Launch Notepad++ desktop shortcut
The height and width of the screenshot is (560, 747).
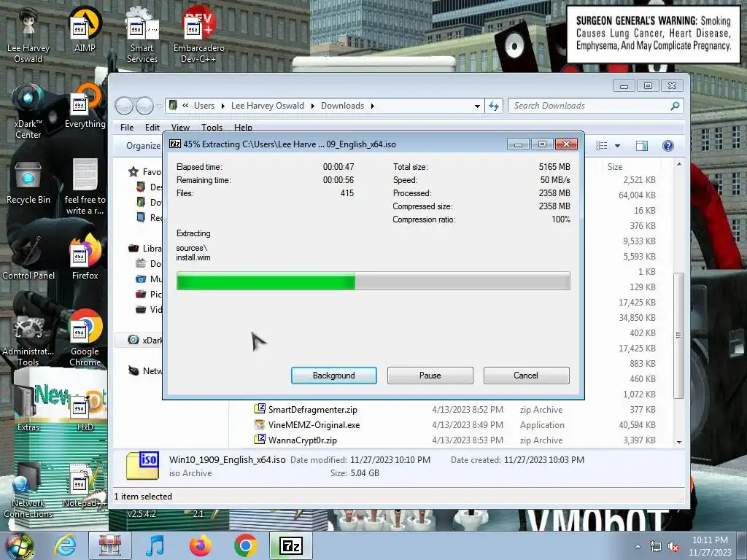[x=85, y=486]
